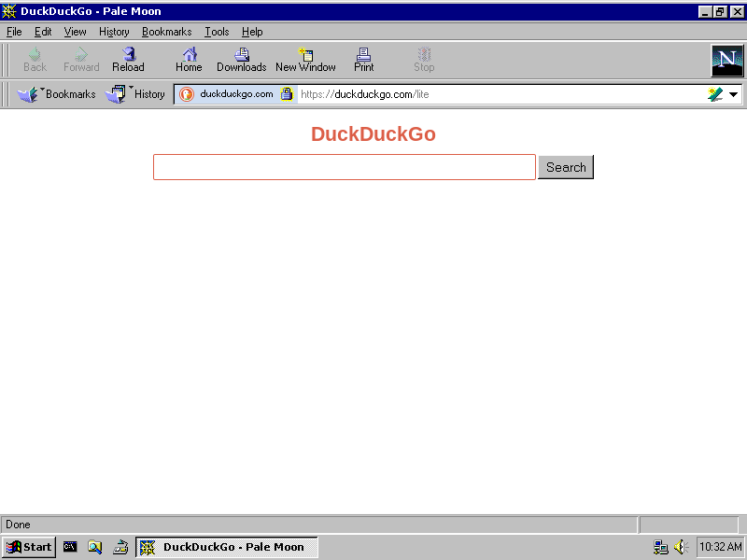Open the Tools menu
Screen dimensions: 747x560
(x=217, y=31)
